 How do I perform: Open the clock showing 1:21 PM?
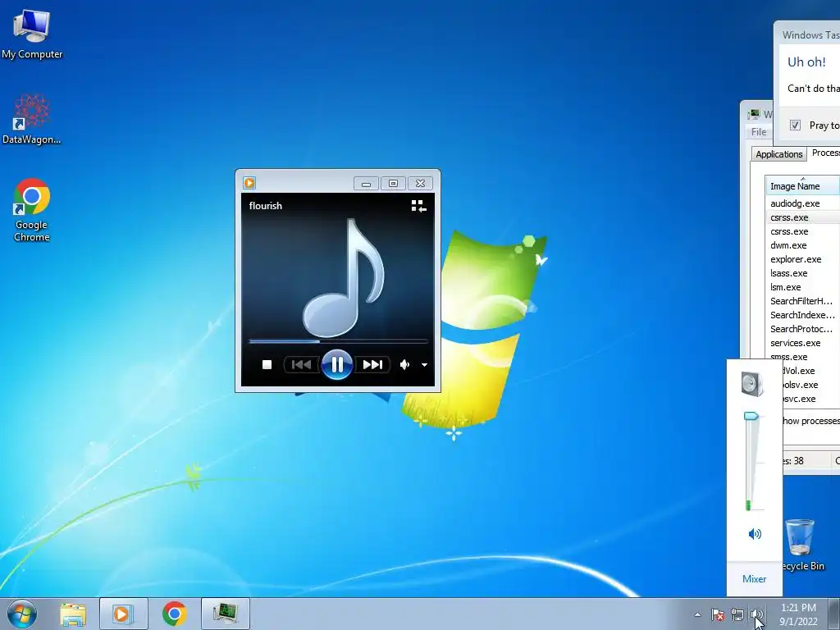coord(798,614)
